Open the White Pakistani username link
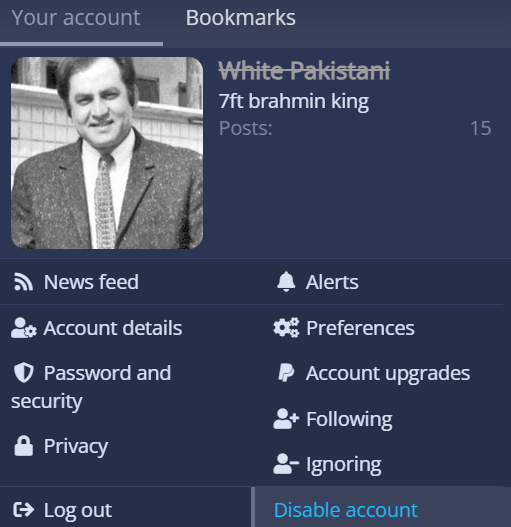The height and width of the screenshot is (527, 511). point(304,71)
